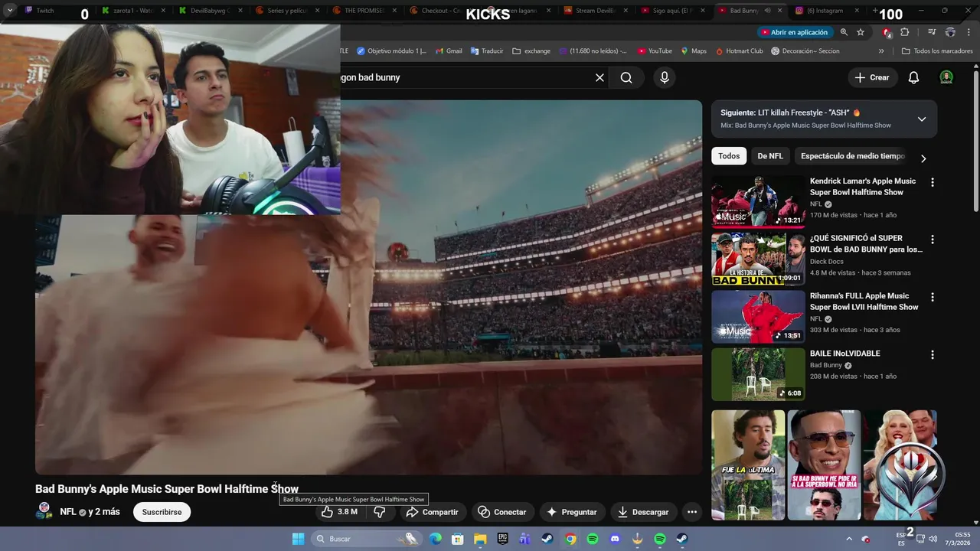Click the Descargar button
980x551 pixels.
(x=643, y=512)
